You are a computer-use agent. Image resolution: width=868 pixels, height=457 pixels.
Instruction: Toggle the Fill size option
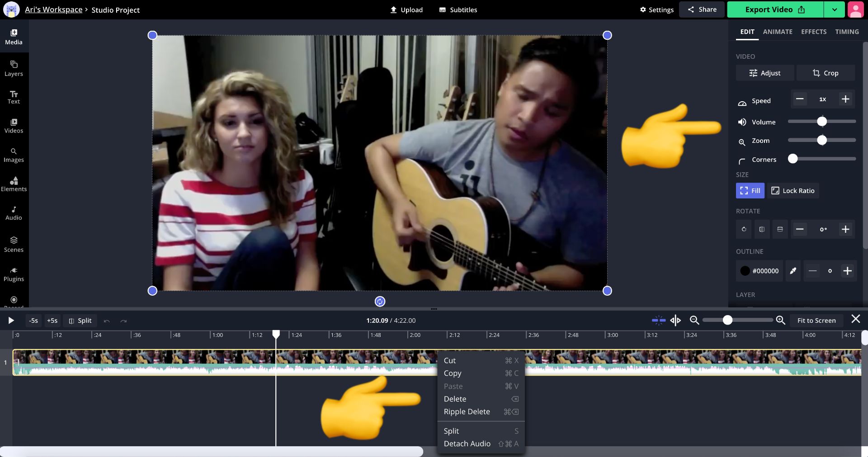(750, 191)
